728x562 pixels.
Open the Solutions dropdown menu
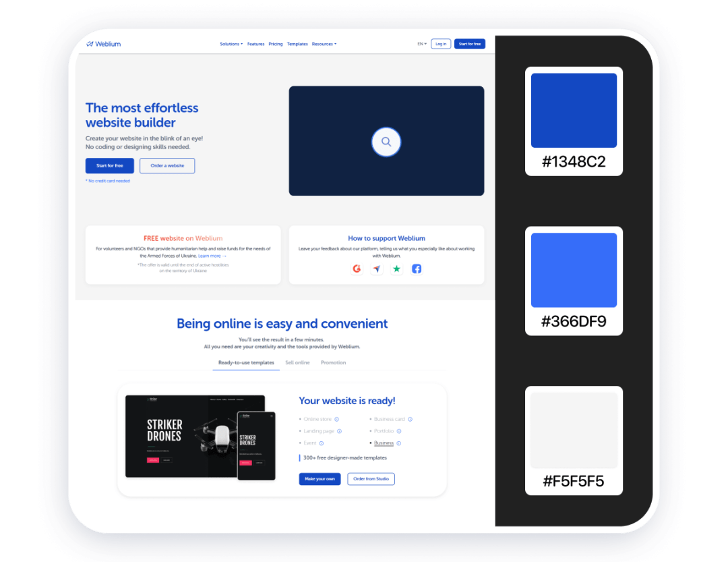pyautogui.click(x=231, y=43)
